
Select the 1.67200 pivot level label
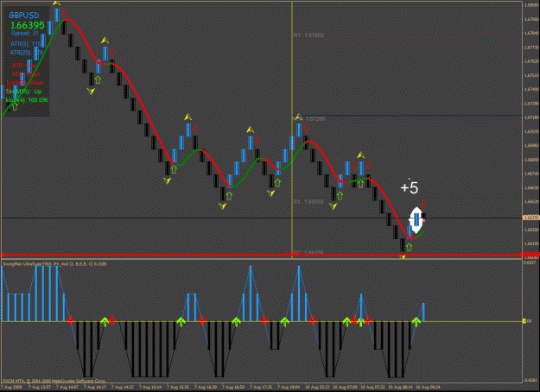tap(315, 119)
